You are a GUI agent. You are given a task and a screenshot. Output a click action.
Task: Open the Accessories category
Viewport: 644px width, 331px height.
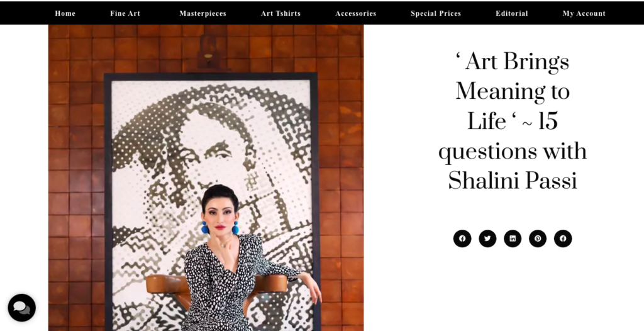356,13
